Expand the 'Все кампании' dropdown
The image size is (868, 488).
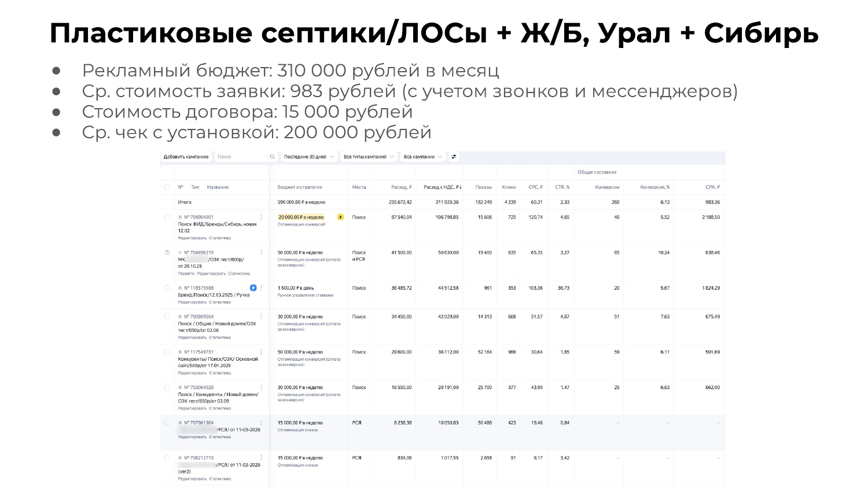tap(422, 157)
